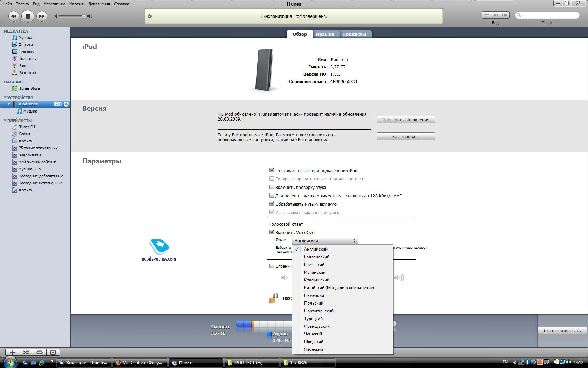Enable Включить проверку звука
This screenshot has height=368, width=588.
click(272, 187)
